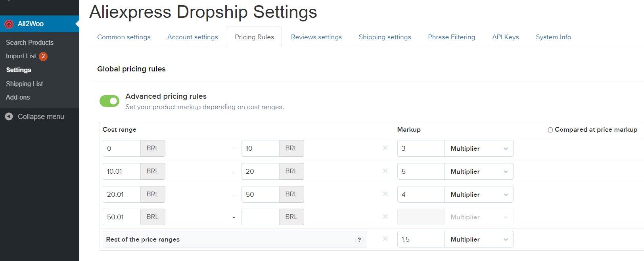The width and height of the screenshot is (644, 261).
Task: Click the cost range end field containing 20
Action: click(x=261, y=171)
